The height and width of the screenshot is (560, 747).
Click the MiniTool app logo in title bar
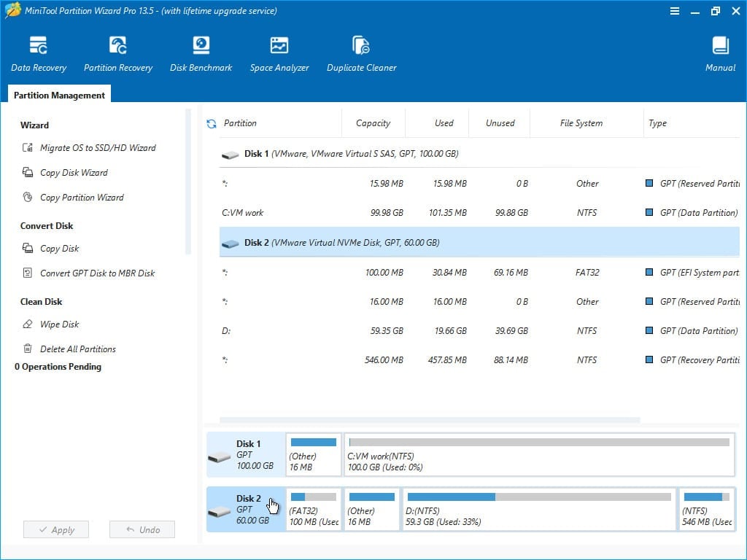click(13, 10)
